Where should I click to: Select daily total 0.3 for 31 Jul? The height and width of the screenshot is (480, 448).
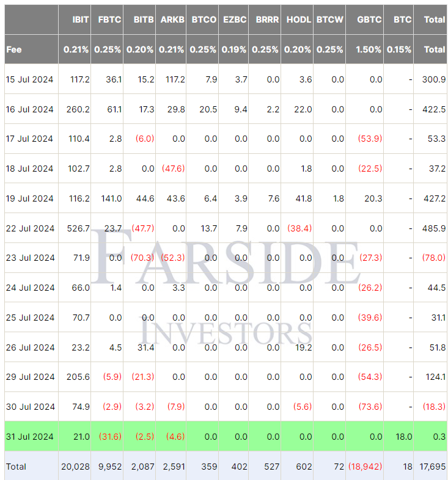pos(439,437)
